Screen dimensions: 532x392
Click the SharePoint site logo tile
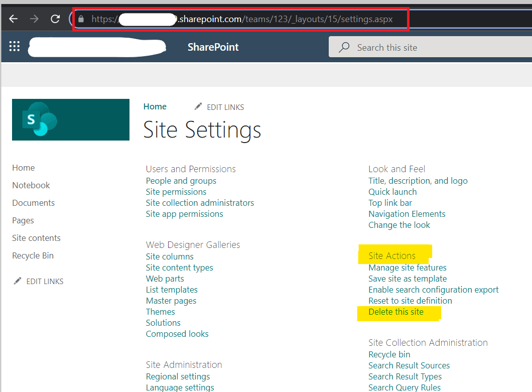click(x=70, y=119)
